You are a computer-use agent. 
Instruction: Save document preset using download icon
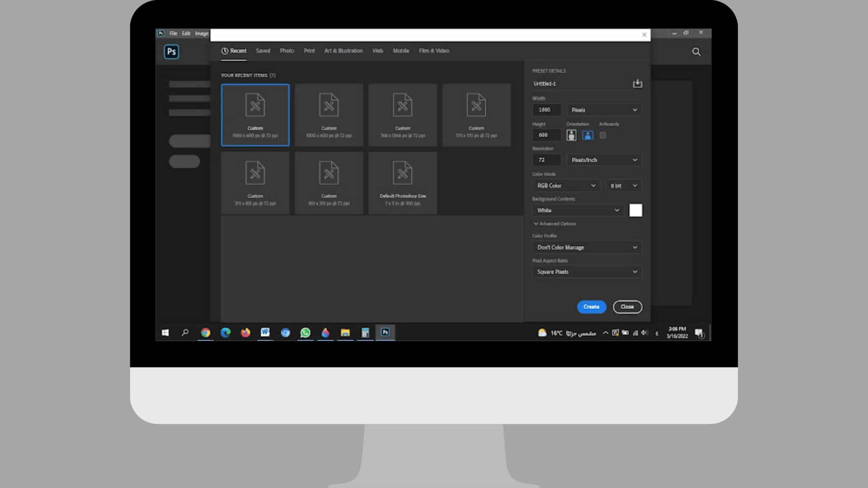click(637, 83)
